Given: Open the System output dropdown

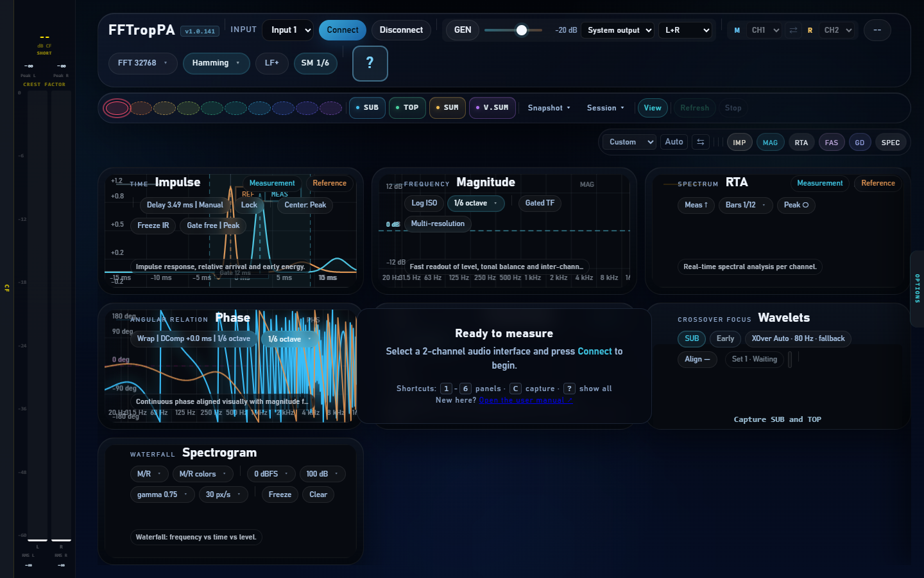Looking at the screenshot, I should [x=617, y=30].
